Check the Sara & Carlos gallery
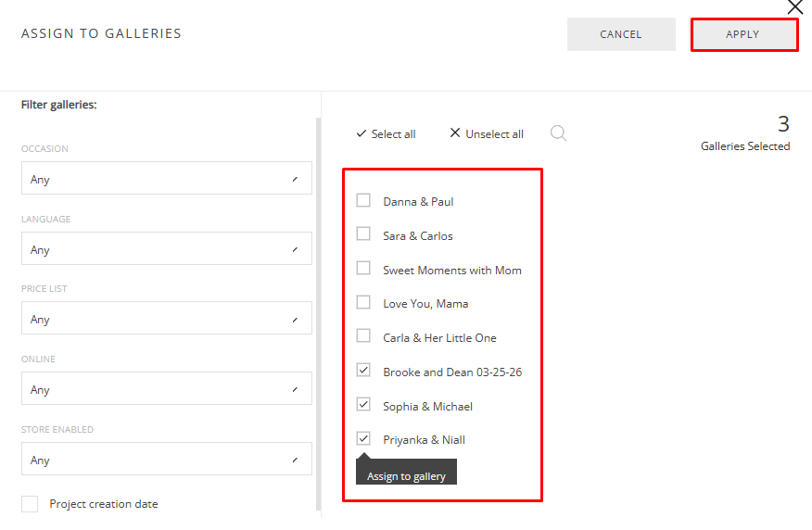This screenshot has height=530, width=812. (x=363, y=234)
